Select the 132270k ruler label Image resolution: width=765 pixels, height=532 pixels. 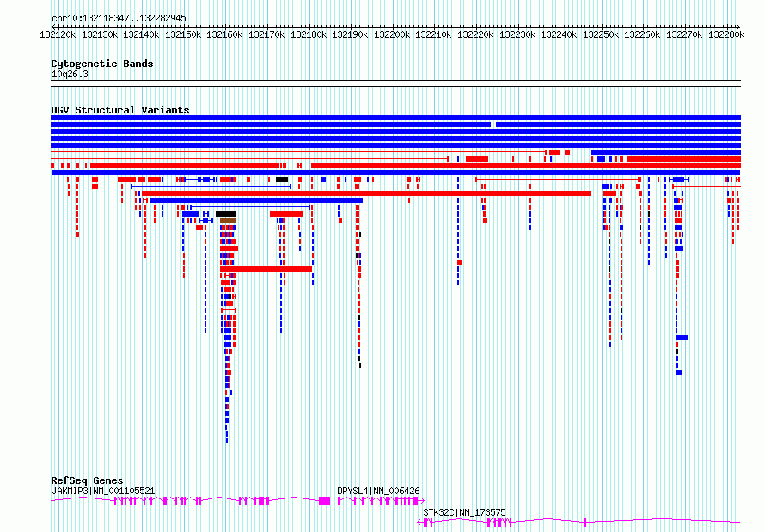point(684,34)
